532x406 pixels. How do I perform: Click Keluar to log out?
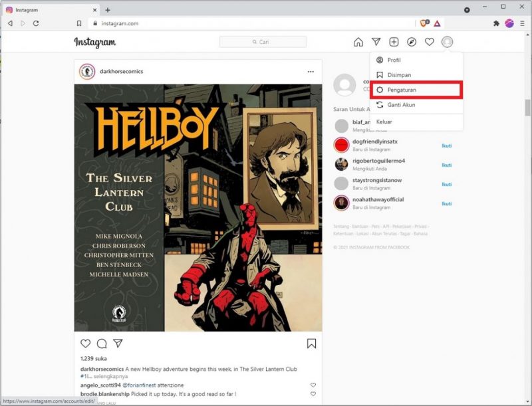click(416, 122)
